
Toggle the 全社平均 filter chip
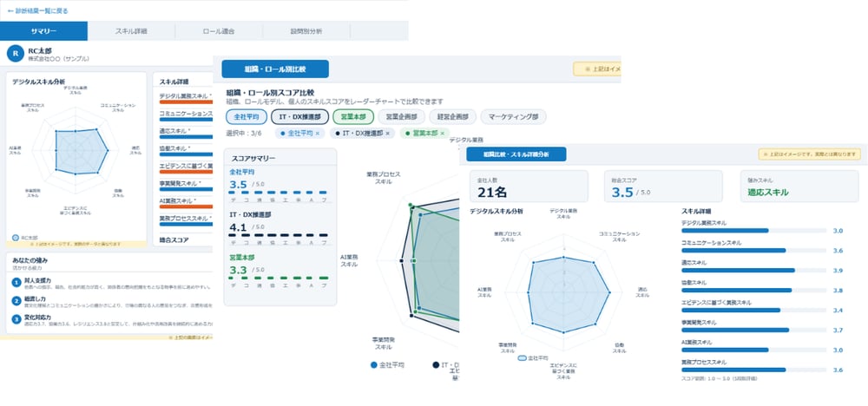pos(247,117)
